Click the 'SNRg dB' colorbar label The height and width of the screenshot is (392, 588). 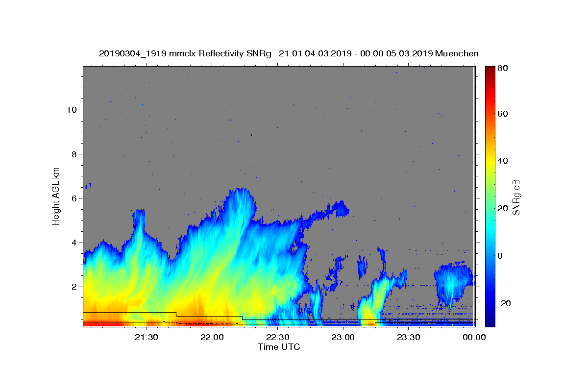(x=516, y=197)
